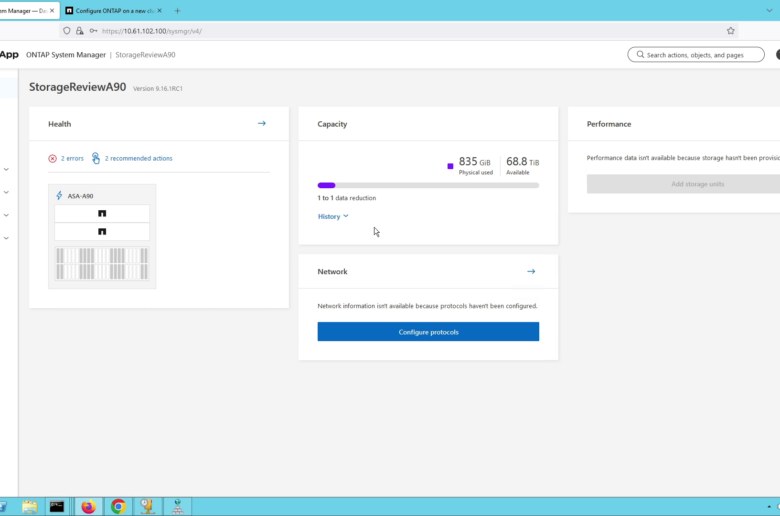The height and width of the screenshot is (516, 780).
Task: Close the Configure ONTAP tab
Action: click(x=159, y=10)
